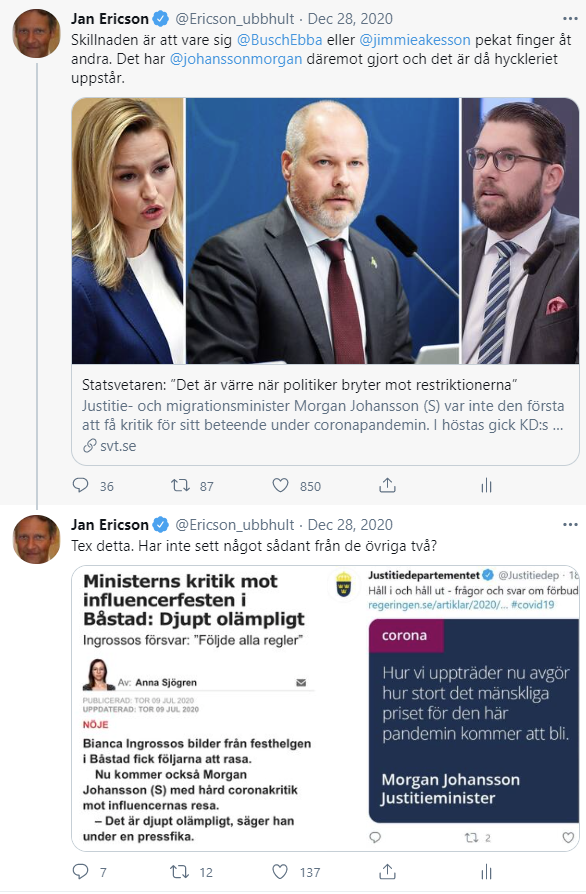Retweet the first tweet with 87 retweets

181,486
